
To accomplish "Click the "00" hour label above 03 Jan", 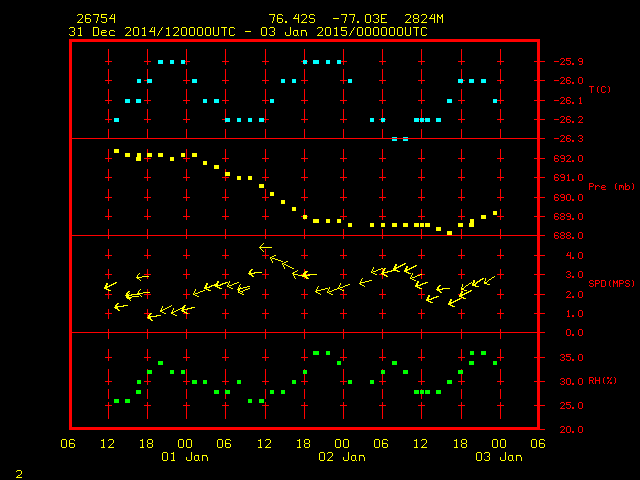I will tap(499, 444).
